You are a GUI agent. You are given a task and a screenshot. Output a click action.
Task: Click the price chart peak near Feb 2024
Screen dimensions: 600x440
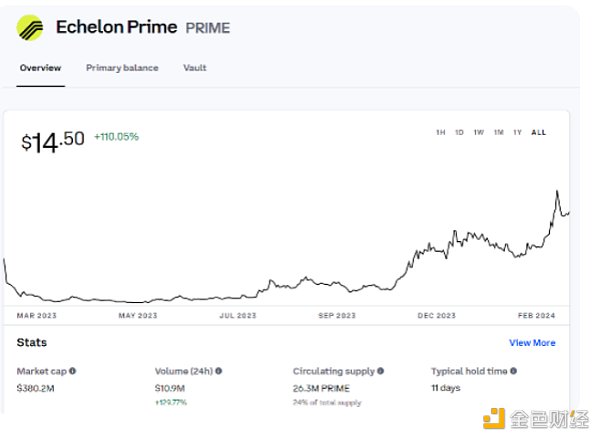point(556,191)
